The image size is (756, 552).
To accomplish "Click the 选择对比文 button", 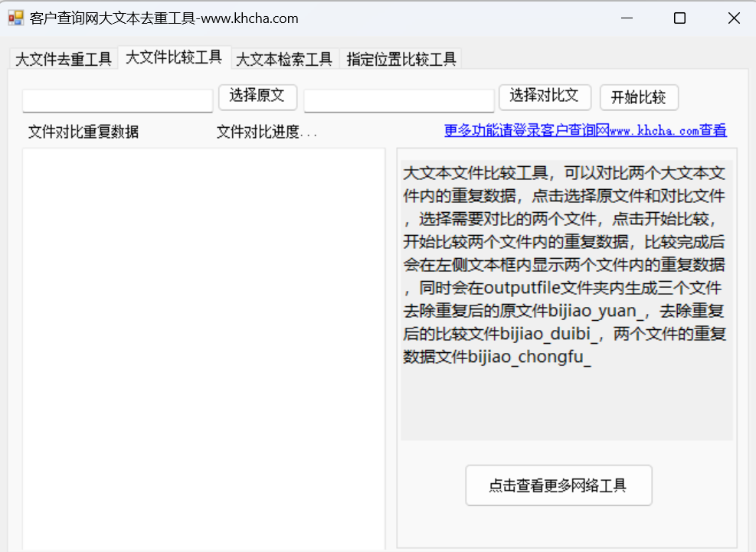I will [545, 96].
